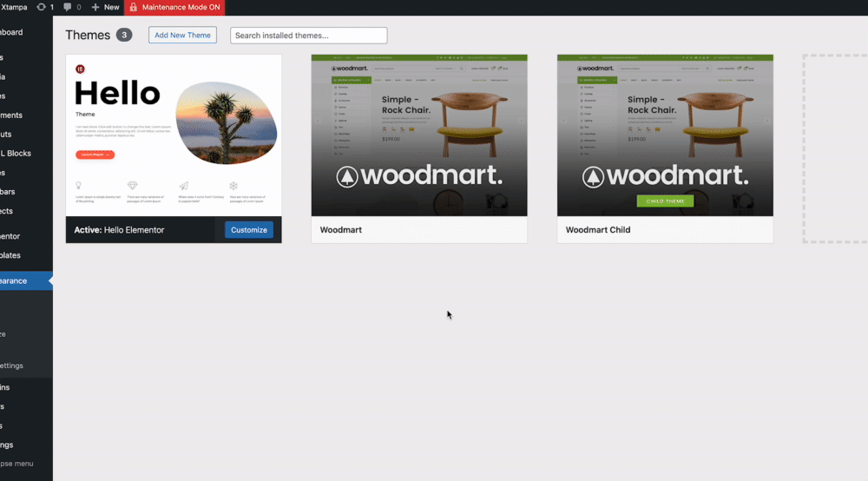The width and height of the screenshot is (868, 481).
Task: Open the Elementor sidebar menu item
Action: coord(10,236)
